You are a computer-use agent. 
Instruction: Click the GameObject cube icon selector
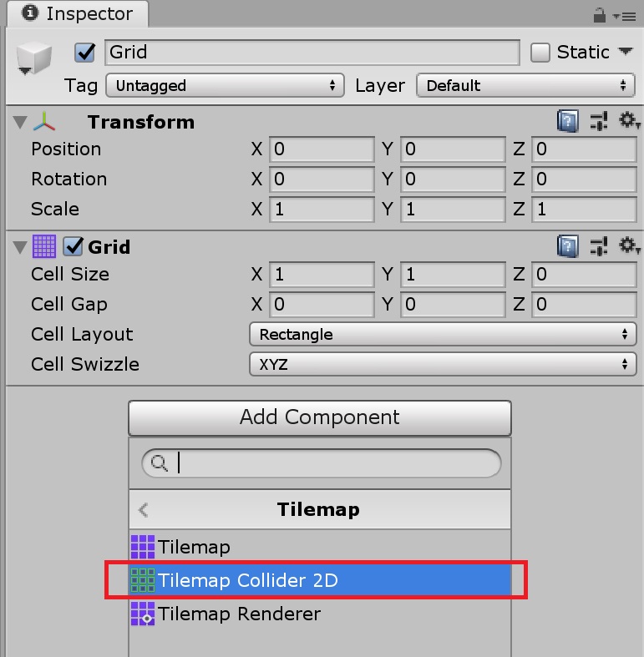(33, 58)
